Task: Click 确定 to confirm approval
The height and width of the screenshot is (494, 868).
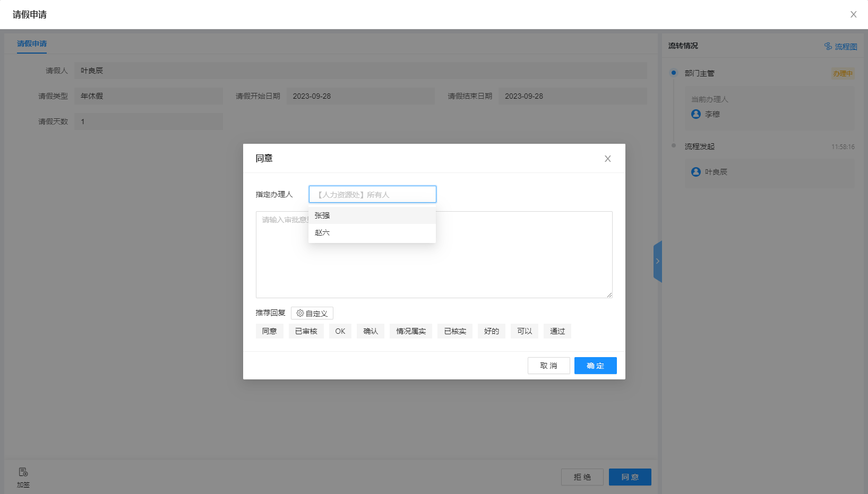Action: (595, 366)
